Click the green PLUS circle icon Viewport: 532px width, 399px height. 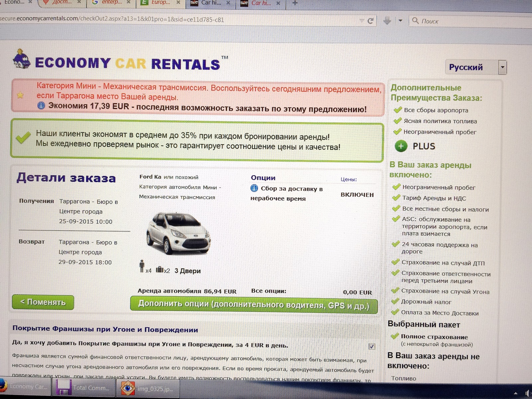pos(401,146)
